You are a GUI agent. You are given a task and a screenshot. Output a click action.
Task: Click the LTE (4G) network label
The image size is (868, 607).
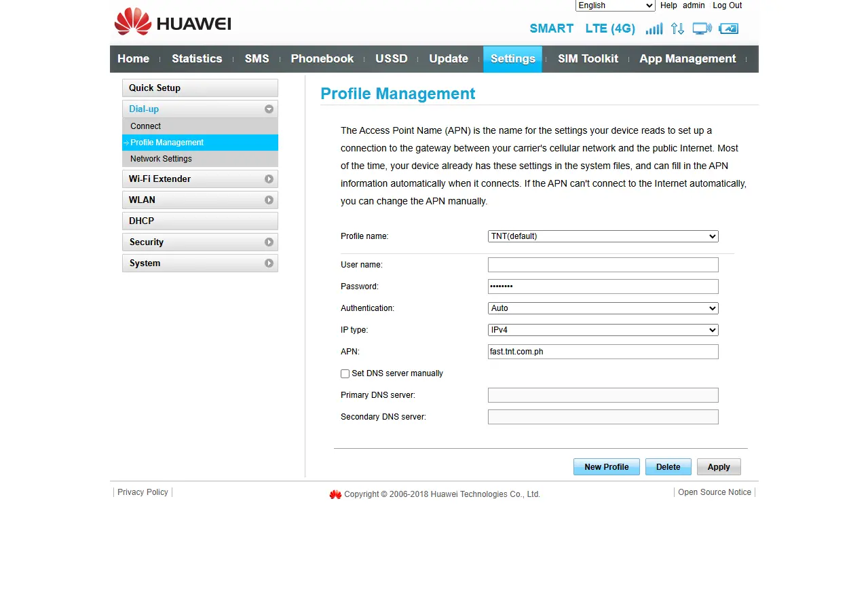(x=610, y=29)
